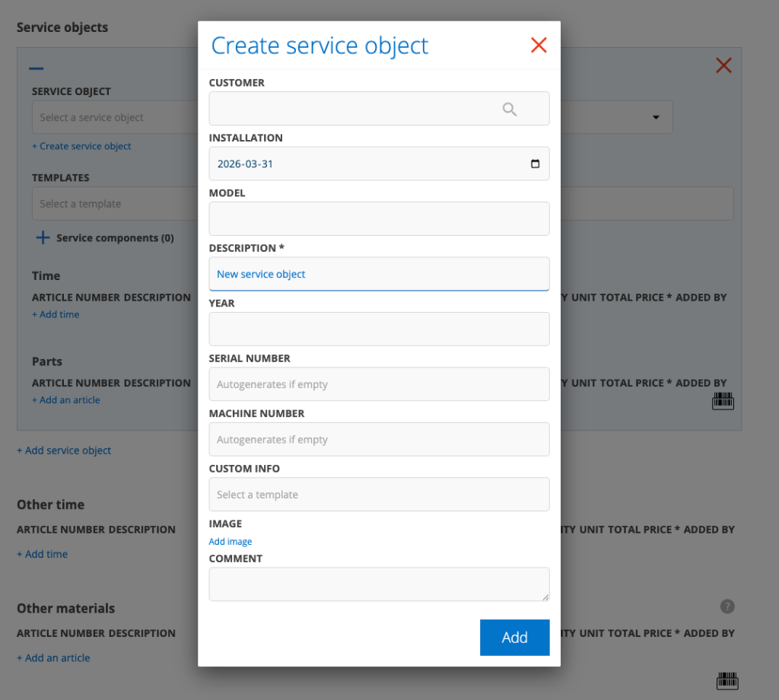Click the Add image link
The image size is (779, 700).
(x=231, y=542)
